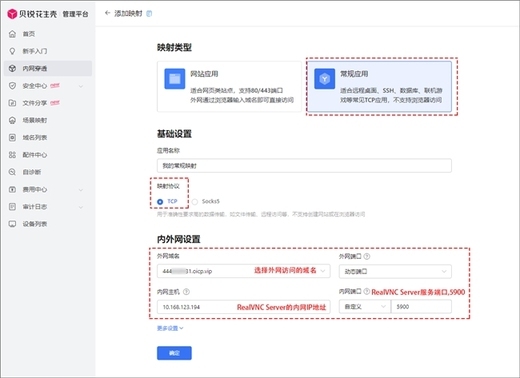
Task: Click help icon next to 内网主机
Action: pos(186,292)
